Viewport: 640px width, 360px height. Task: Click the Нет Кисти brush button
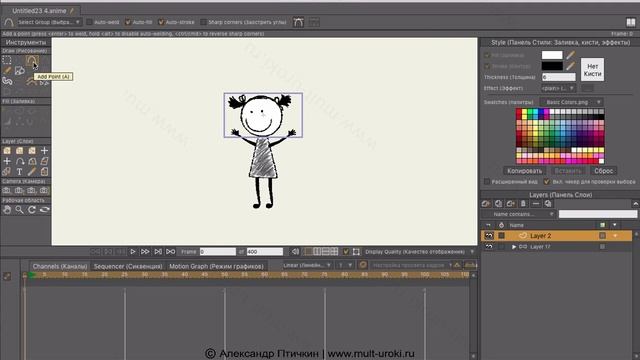tap(592, 70)
